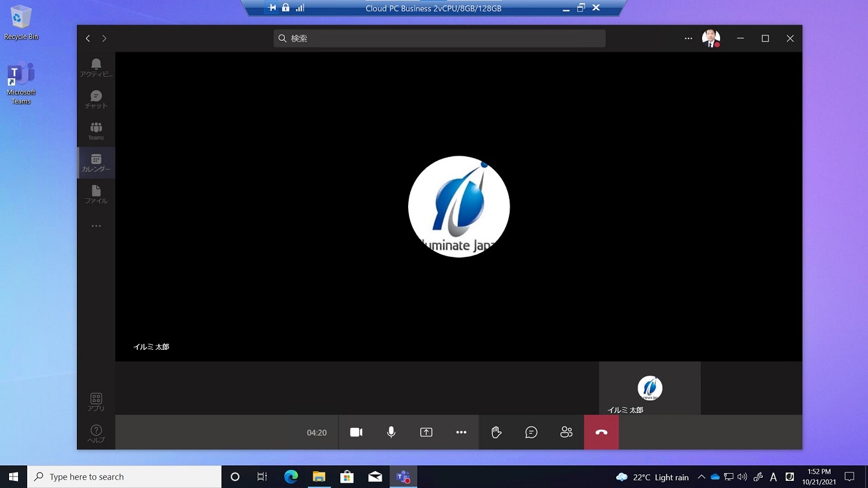
Task: Select Microsoft Teams desktop shortcut
Action: pos(21,84)
